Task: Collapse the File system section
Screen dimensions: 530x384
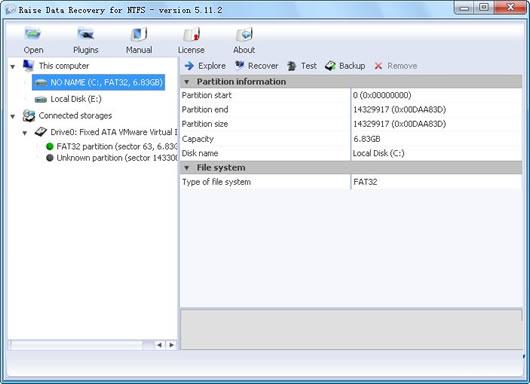Action: 186,168
